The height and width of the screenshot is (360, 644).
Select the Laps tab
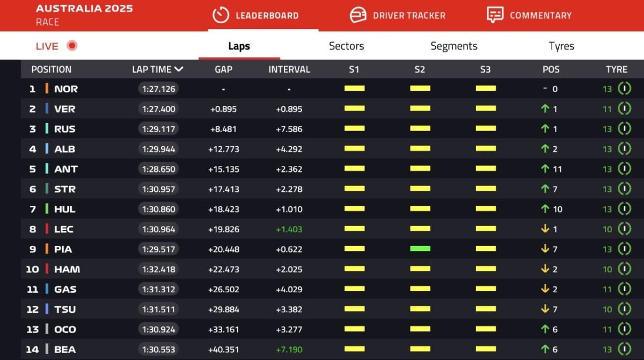pyautogui.click(x=239, y=46)
